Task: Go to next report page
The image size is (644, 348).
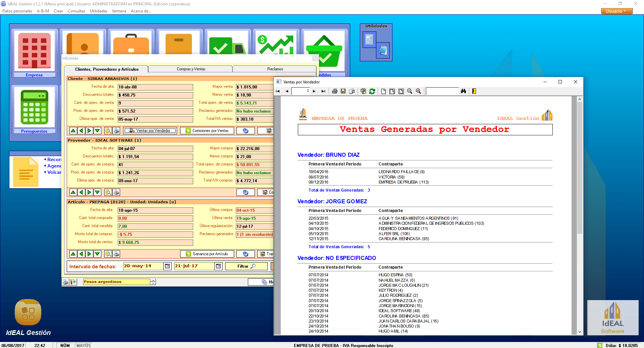Action: pos(314,91)
